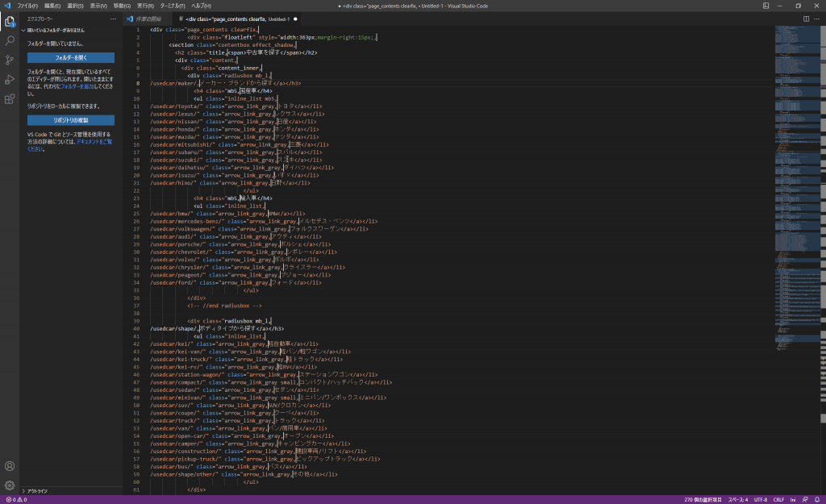This screenshot has height=504, width=826.
Task: Open the editor more actions (…) menu
Action: 816,19
